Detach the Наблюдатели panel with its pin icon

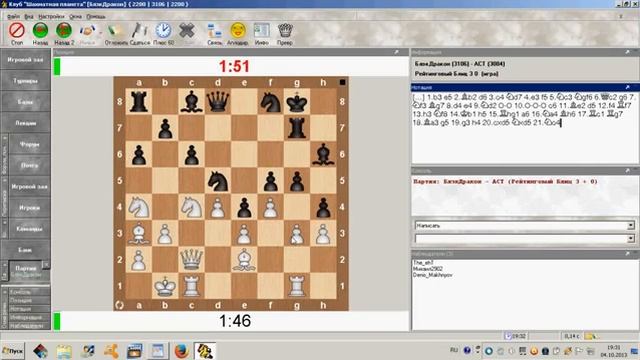coord(627,254)
